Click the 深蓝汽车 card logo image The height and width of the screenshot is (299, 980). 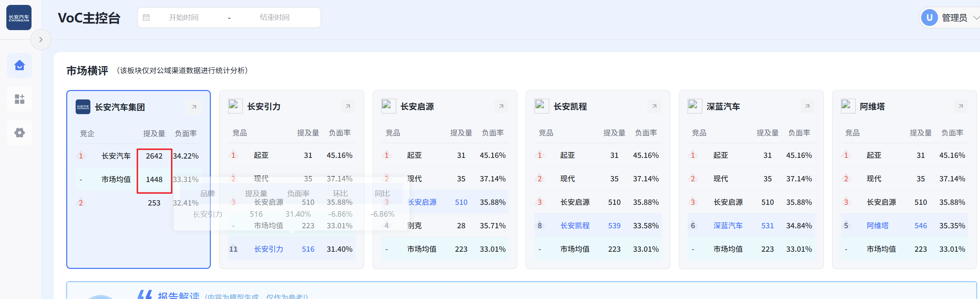pyautogui.click(x=695, y=106)
